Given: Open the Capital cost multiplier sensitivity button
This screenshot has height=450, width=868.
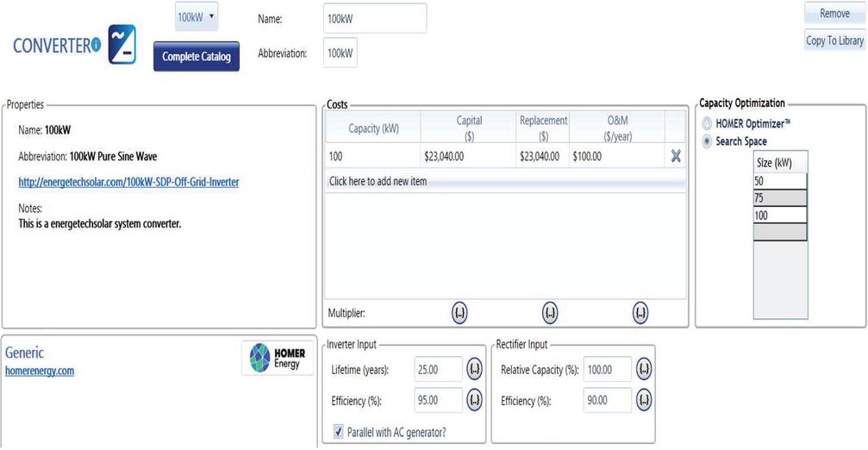Looking at the screenshot, I should click(460, 313).
